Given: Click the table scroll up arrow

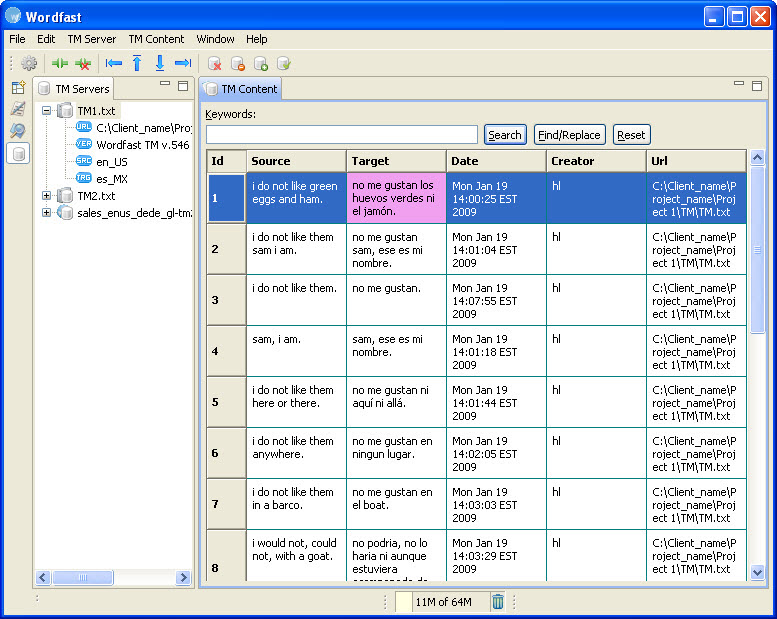Looking at the screenshot, I should point(757,158).
